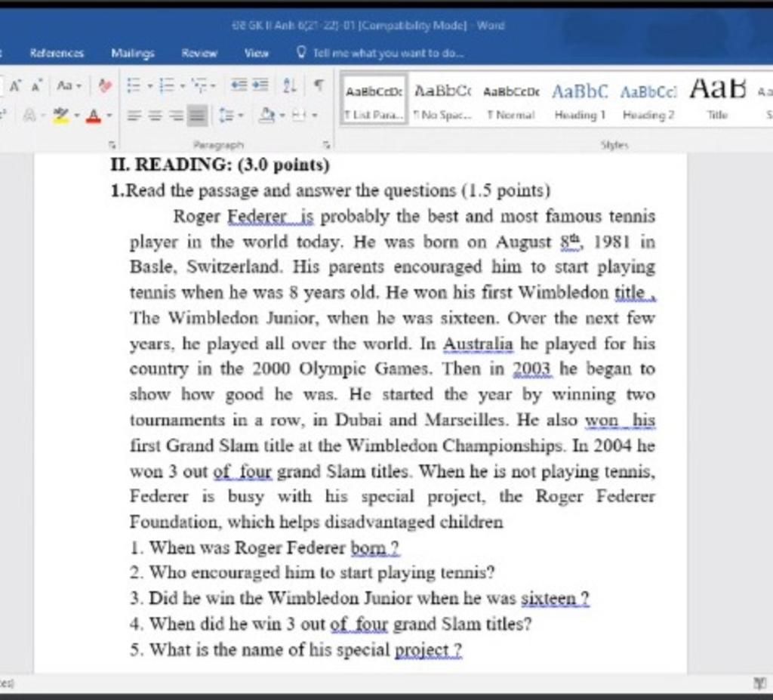Apply the Heading 1 style
The width and height of the screenshot is (773, 700).
pos(580,100)
